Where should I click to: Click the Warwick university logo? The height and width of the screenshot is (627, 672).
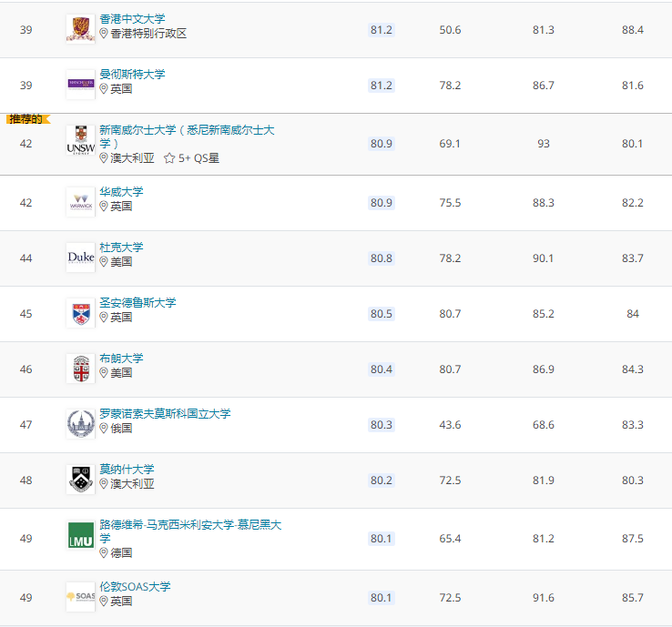[x=80, y=202]
